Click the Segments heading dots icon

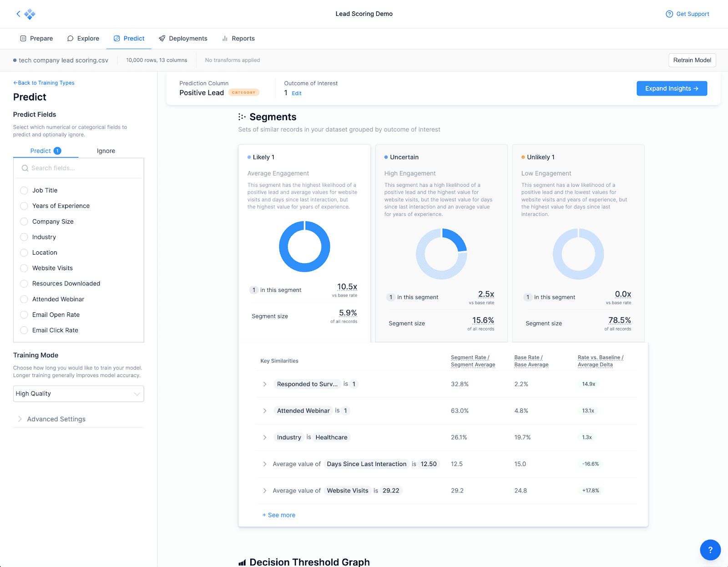(x=242, y=117)
